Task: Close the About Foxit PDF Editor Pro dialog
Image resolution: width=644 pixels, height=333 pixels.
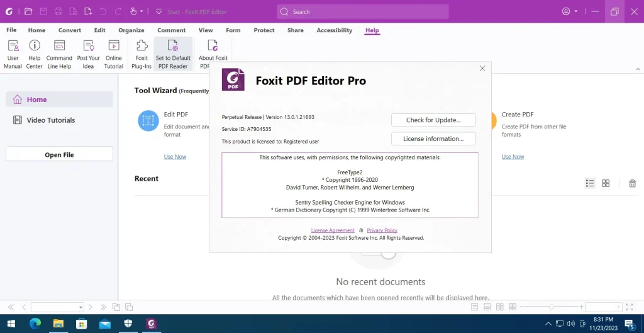Action: tap(482, 68)
